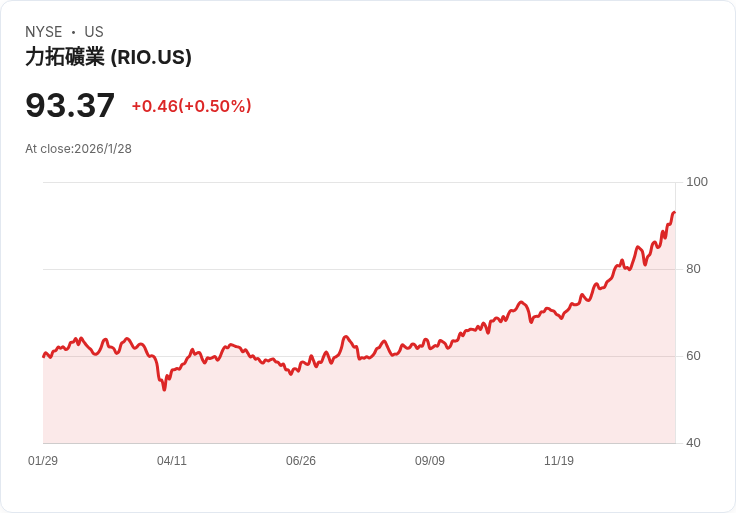Click the chart's latest peak point
The width and height of the screenshot is (736, 513).
(x=674, y=213)
